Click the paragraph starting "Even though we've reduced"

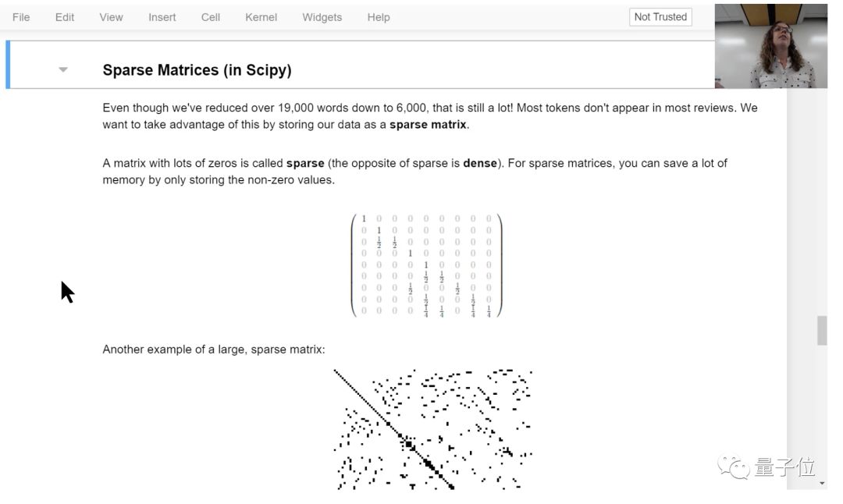click(429, 115)
